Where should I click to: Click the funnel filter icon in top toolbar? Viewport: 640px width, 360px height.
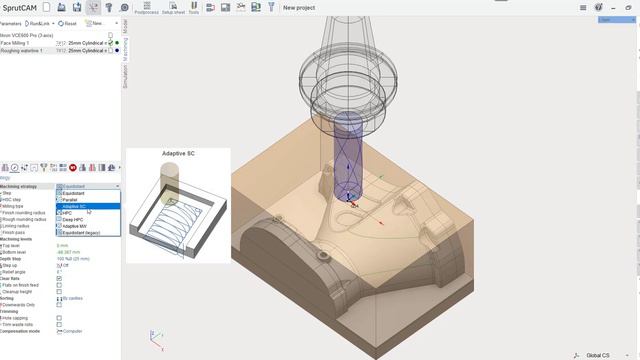click(x=271, y=7)
